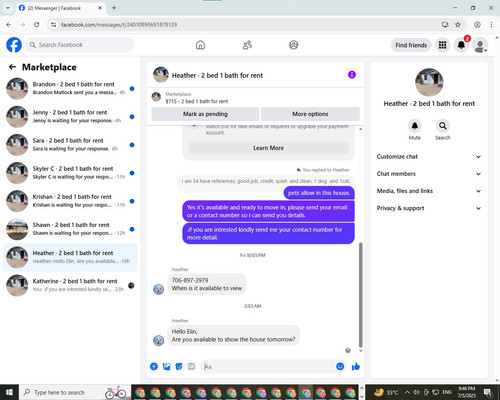This screenshot has height=400, width=500.
Task: Choose a sticker in composer
Action: pos(179,367)
